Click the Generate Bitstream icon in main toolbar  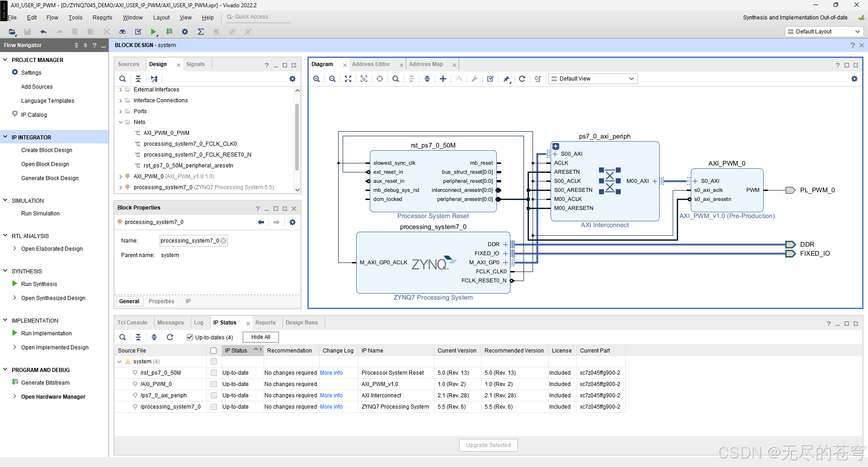(x=169, y=32)
